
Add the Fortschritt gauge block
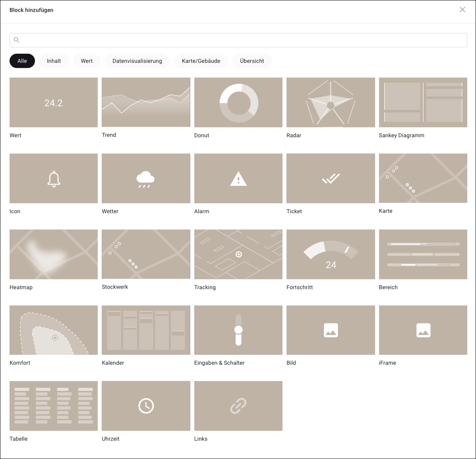[331, 254]
